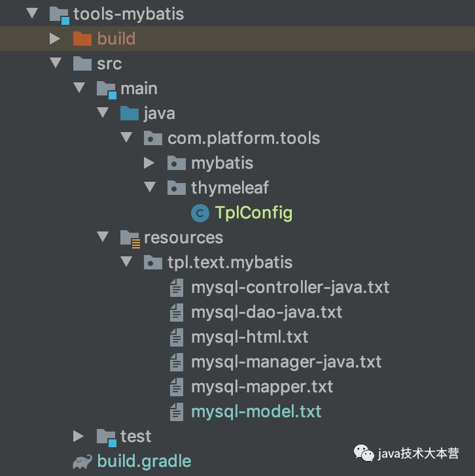Open mysql-mapper.txt

(x=262, y=387)
